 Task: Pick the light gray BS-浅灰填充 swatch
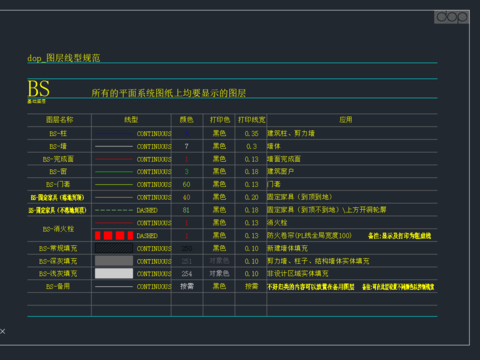tap(114, 273)
